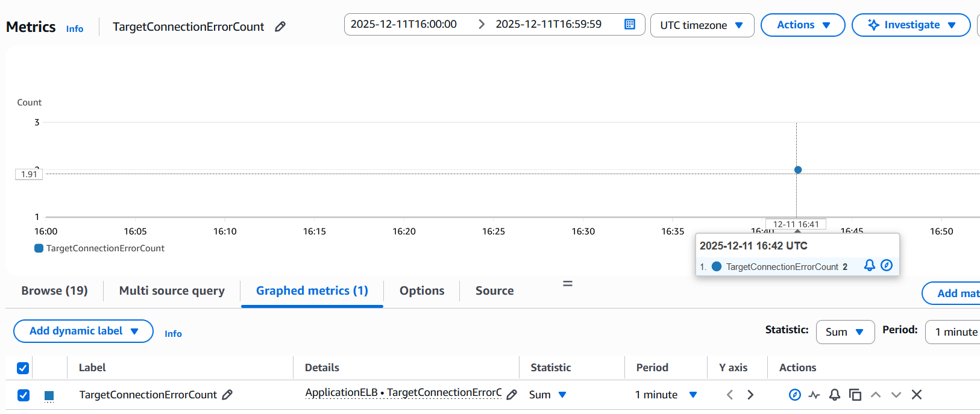
Task: Open the Source tab
Action: (494, 290)
